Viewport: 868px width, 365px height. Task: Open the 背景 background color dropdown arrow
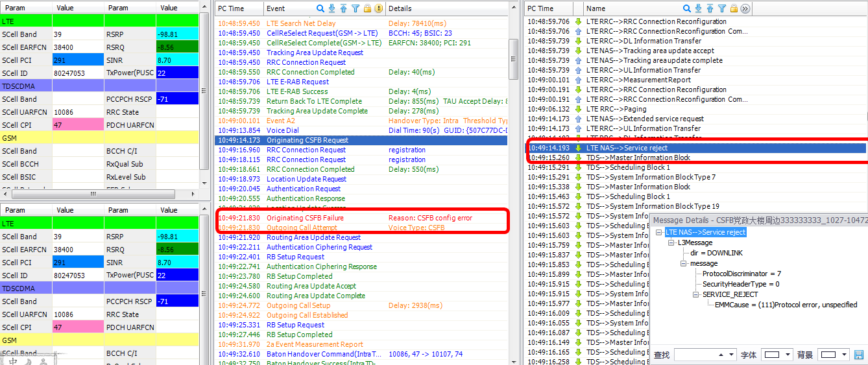pyautogui.click(x=843, y=355)
